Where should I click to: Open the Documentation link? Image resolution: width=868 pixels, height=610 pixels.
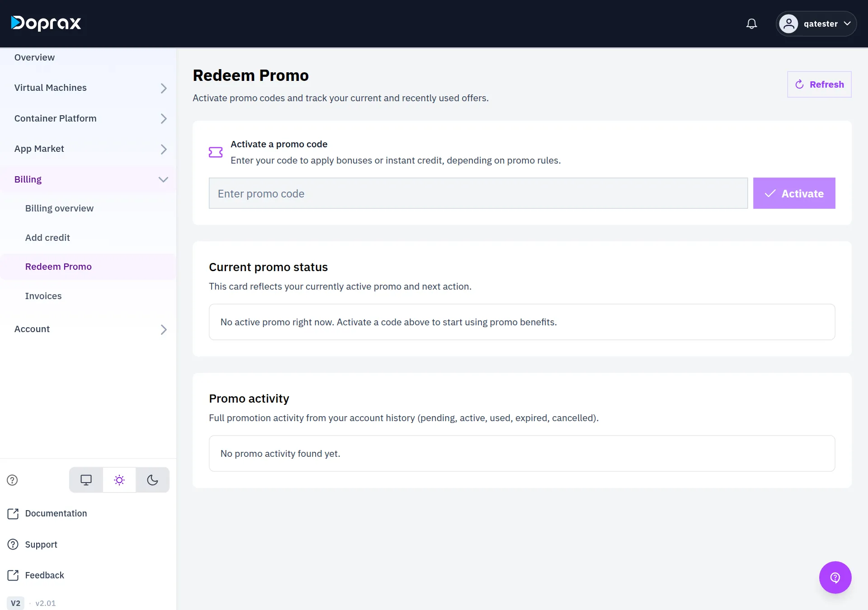(x=56, y=514)
